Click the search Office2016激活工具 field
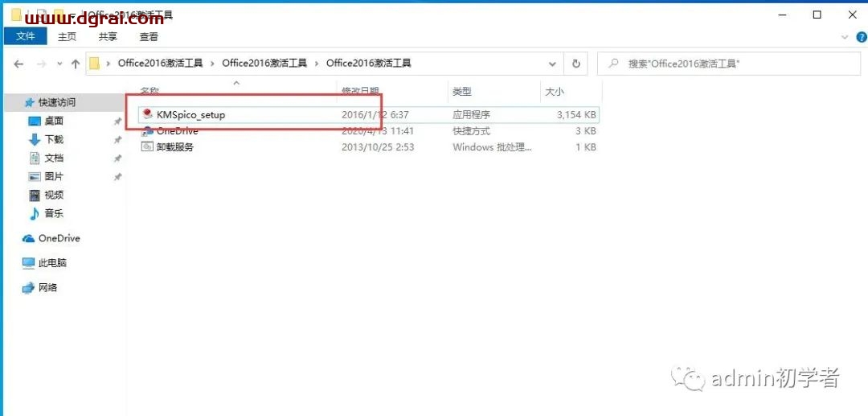This screenshot has height=416, width=868. 731,64
